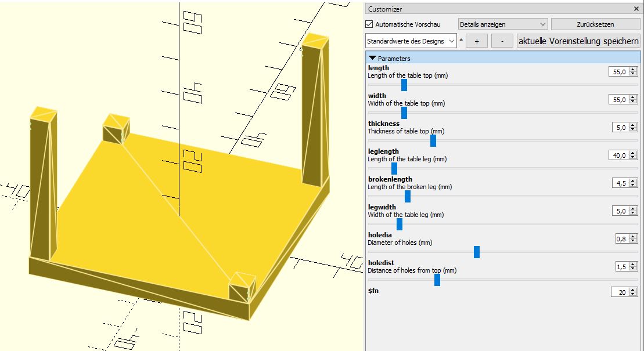Click the leglength value field
The width and height of the screenshot is (644, 351).
click(x=619, y=155)
